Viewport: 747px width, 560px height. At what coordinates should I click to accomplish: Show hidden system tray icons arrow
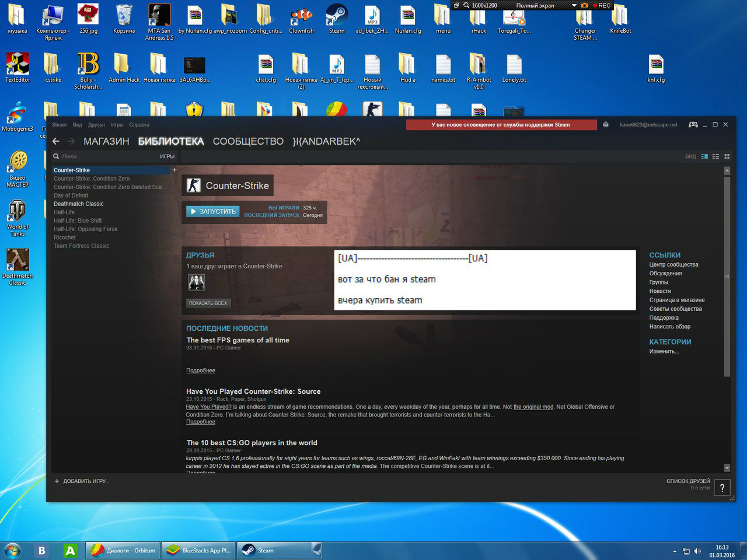click(x=675, y=551)
